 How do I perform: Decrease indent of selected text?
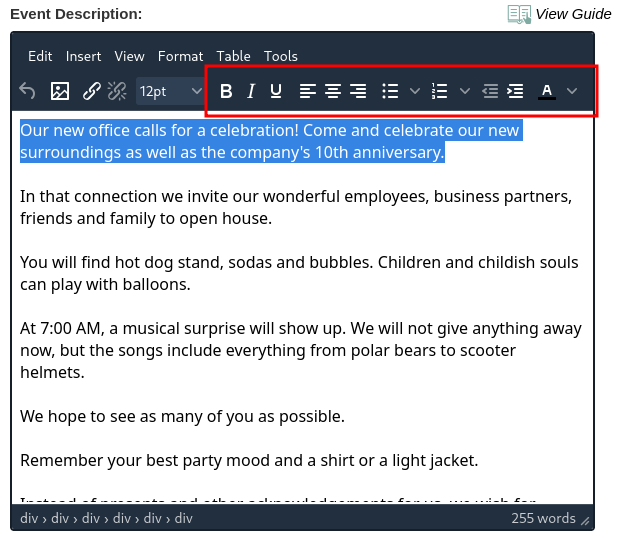[x=490, y=91]
